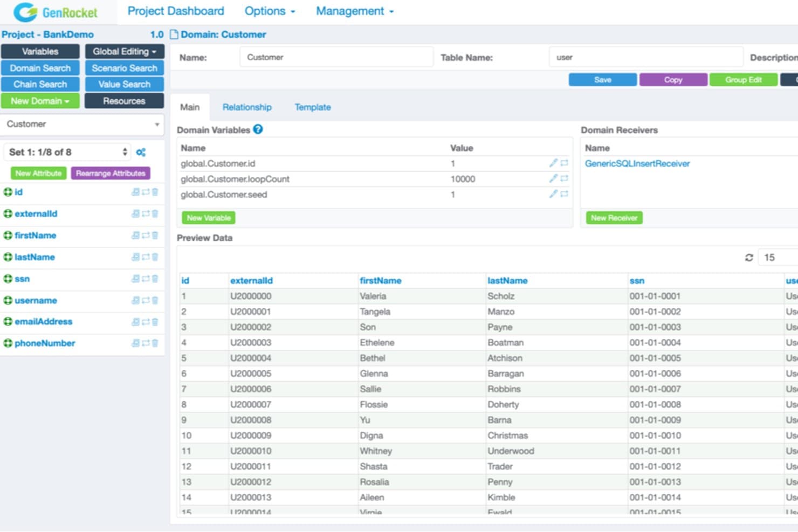This screenshot has width=798, height=532.
Task: Click the trash icon for the id attribute
Action: pos(155,192)
